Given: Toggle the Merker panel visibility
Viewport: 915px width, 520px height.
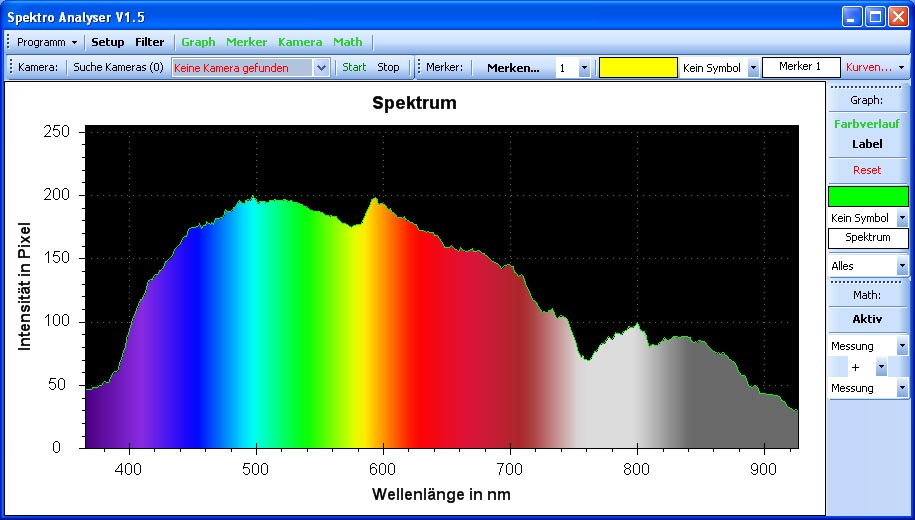Looking at the screenshot, I should pos(246,42).
